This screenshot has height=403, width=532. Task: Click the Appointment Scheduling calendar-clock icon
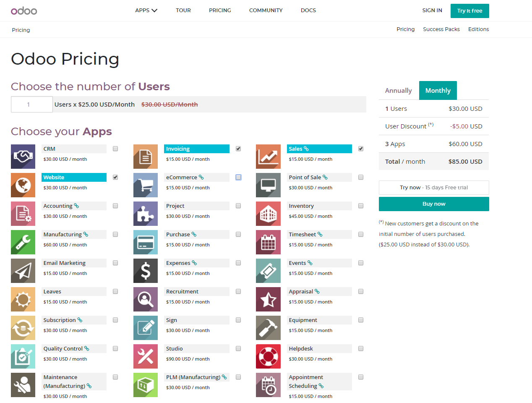268,385
